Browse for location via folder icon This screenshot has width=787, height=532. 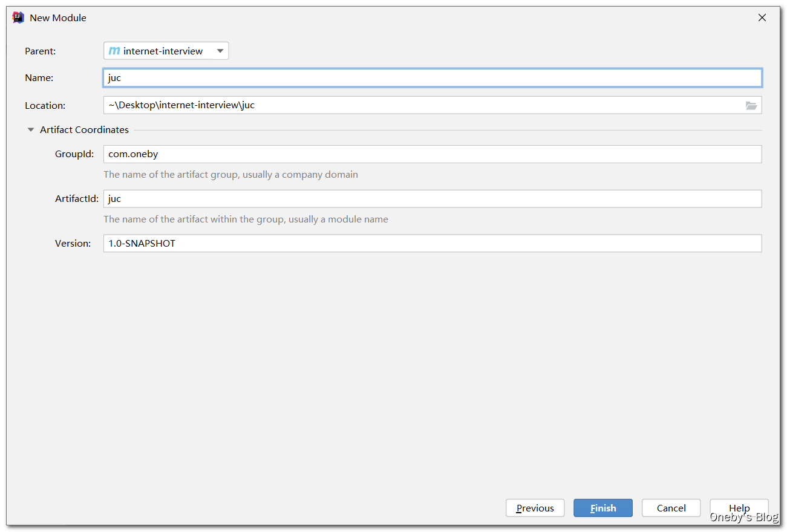pyautogui.click(x=751, y=105)
